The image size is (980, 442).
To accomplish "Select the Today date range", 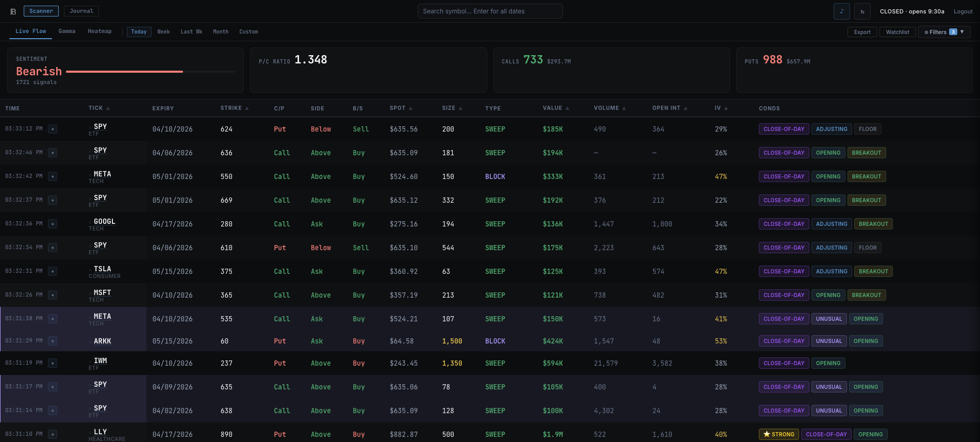I will [139, 32].
